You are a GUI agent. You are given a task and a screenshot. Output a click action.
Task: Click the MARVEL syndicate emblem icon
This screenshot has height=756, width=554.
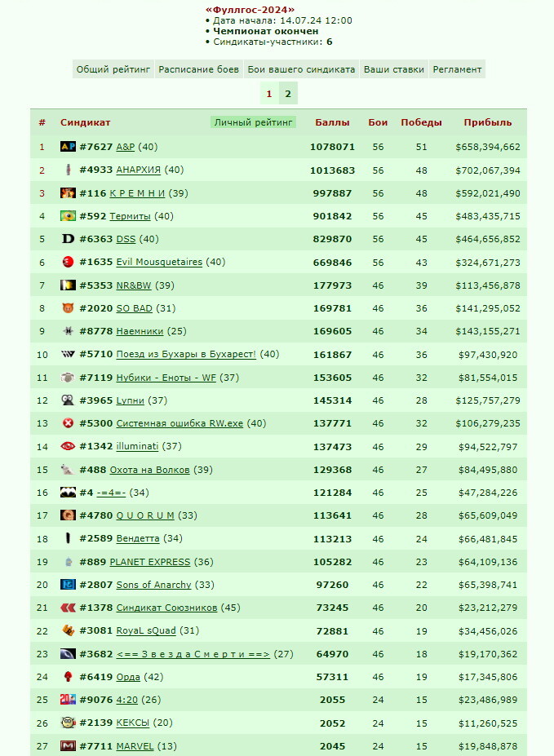[68, 746]
